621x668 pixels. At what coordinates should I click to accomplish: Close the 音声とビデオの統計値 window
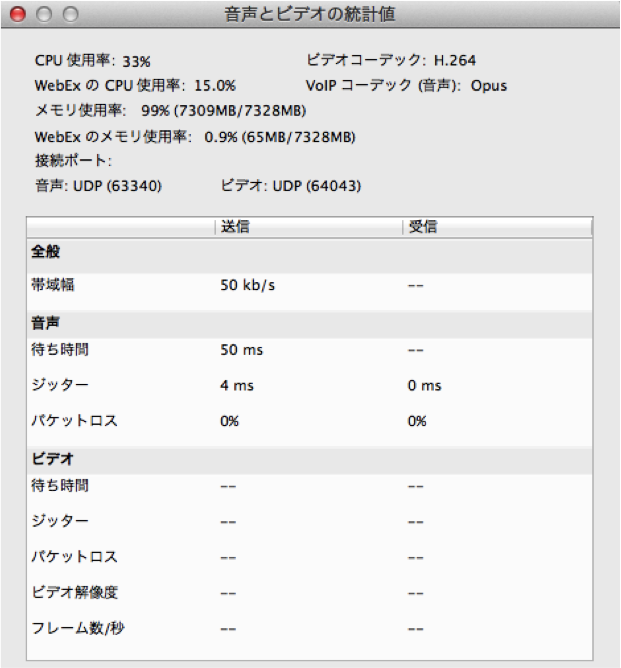pos(17,14)
